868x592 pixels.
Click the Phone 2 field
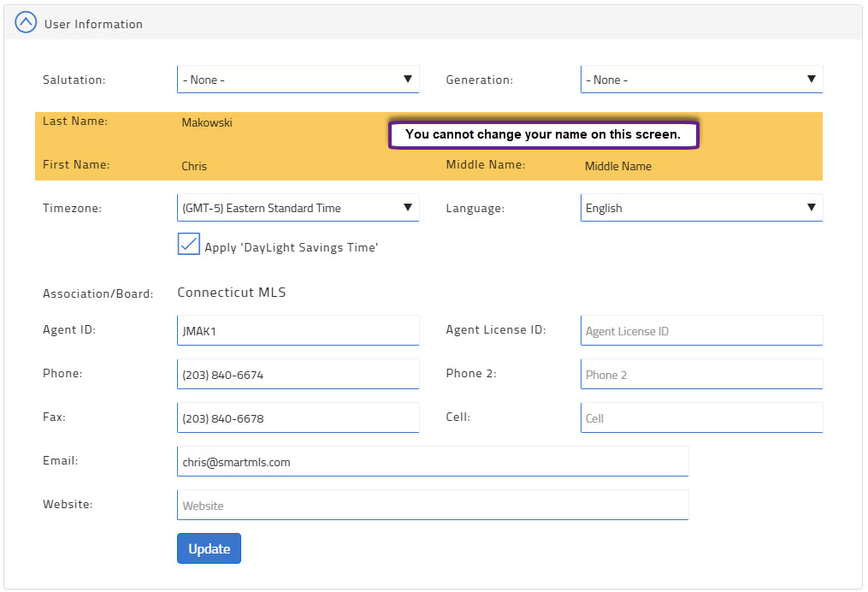(x=701, y=375)
